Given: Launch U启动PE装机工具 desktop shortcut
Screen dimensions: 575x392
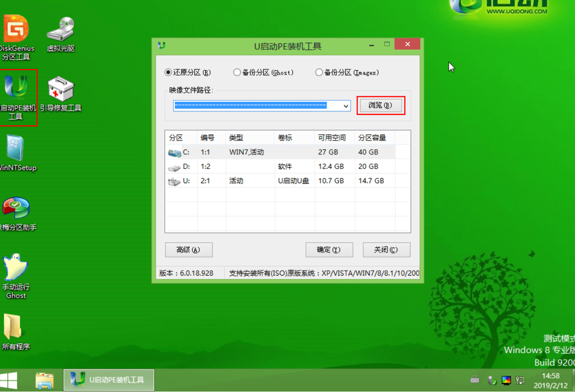Looking at the screenshot, I should (x=17, y=98).
